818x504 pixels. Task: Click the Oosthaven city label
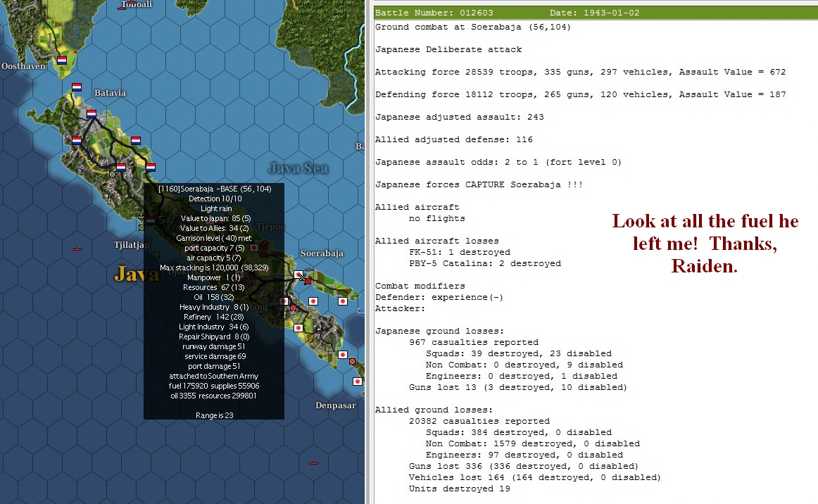pyautogui.click(x=23, y=65)
